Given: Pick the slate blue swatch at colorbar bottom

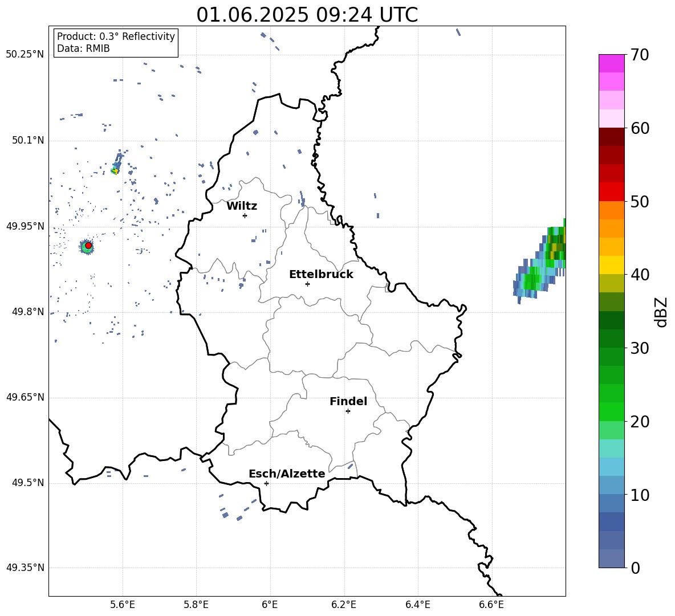Looking at the screenshot, I should pos(611,558).
